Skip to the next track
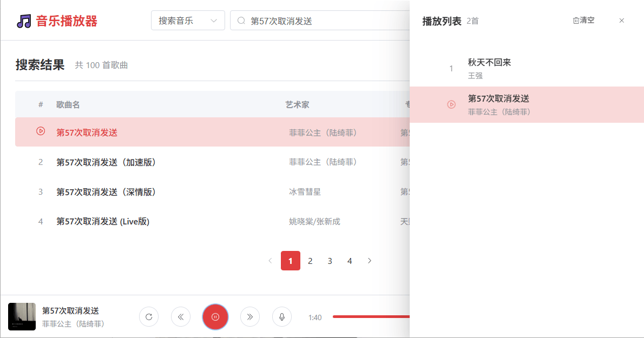644x338 pixels. [x=249, y=317]
